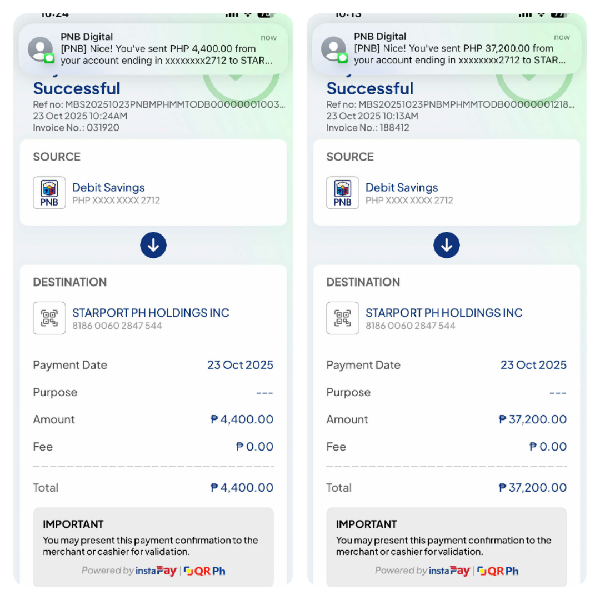
Task: Tap PNB logo in the PHP 37,200 receipt source
Action: pyautogui.click(x=343, y=192)
